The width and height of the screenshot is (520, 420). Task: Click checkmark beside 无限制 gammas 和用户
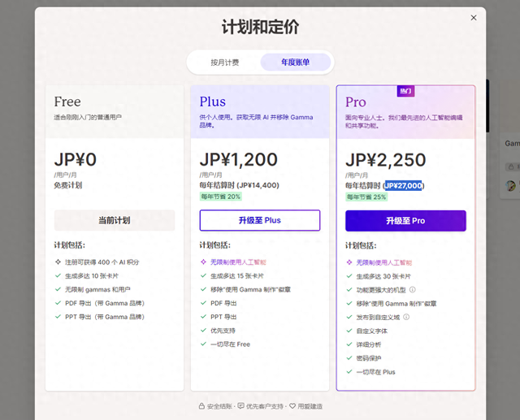pos(58,289)
